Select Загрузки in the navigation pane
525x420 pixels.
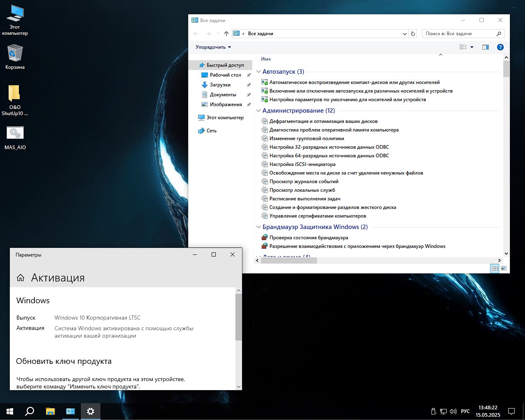pos(220,85)
